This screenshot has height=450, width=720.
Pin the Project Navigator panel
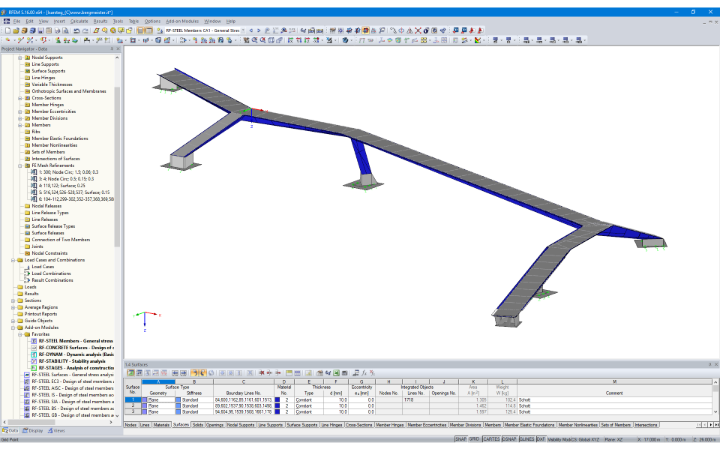pos(112,49)
